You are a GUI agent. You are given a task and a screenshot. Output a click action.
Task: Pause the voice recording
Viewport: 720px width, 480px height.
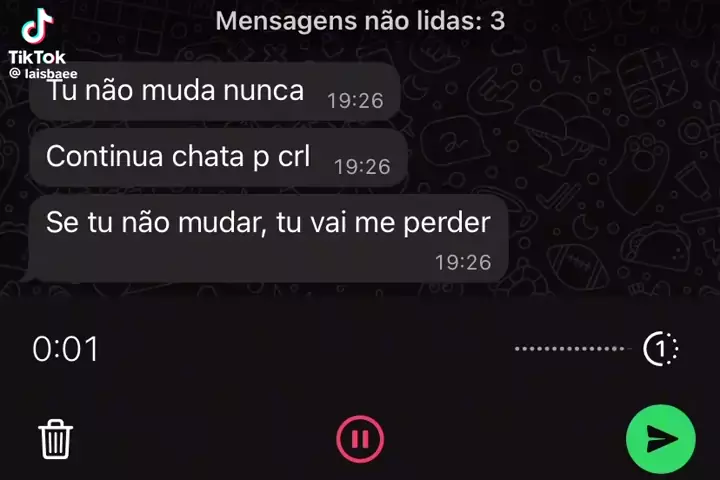click(x=360, y=439)
